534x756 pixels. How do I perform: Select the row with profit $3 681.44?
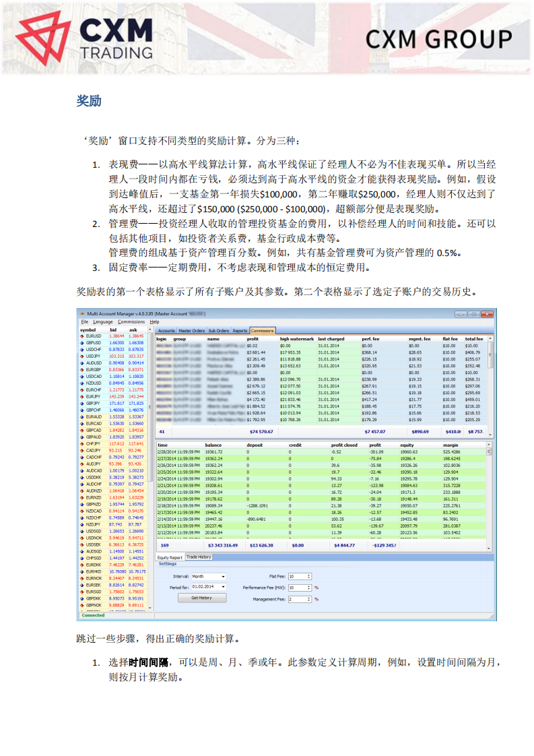pos(321,352)
